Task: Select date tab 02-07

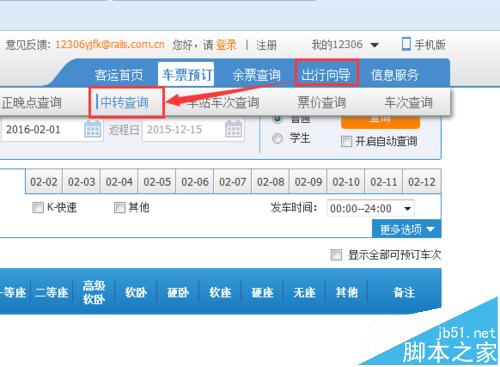Action: click(233, 182)
